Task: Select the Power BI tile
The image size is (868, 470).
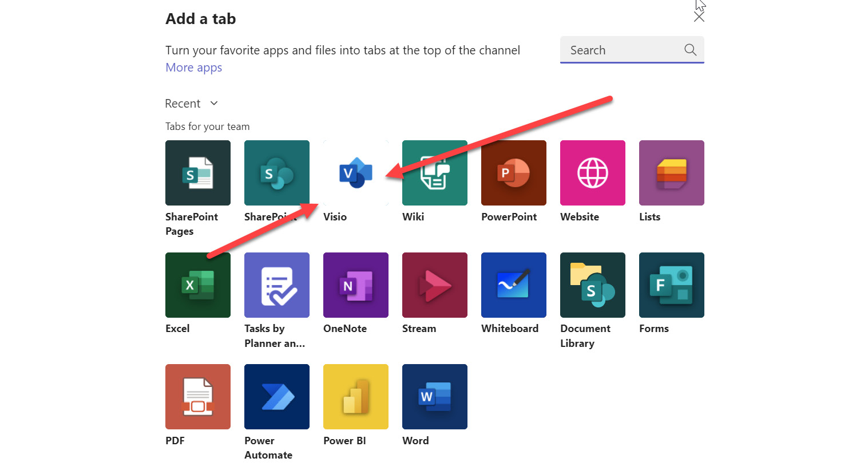Action: (356, 397)
